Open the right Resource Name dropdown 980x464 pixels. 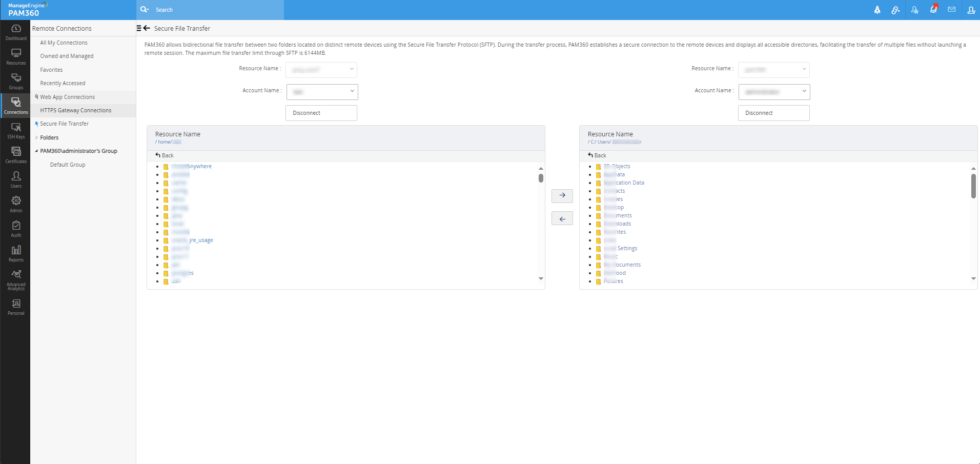pos(773,70)
